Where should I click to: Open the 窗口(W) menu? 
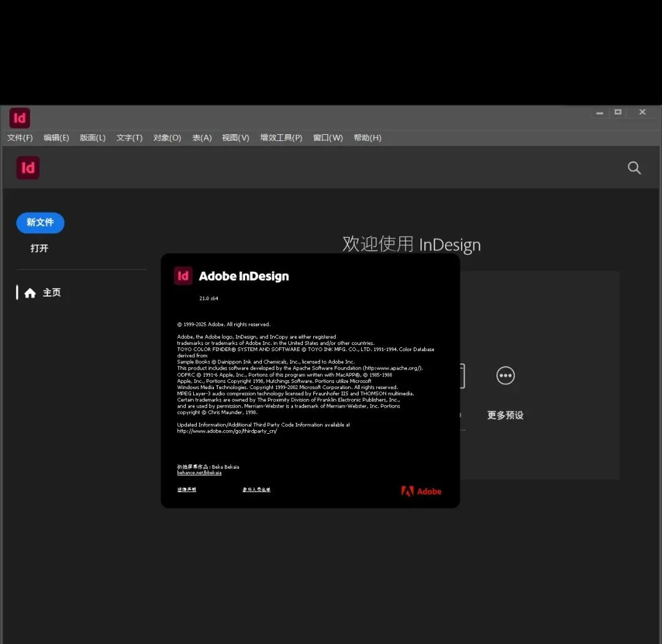click(327, 138)
